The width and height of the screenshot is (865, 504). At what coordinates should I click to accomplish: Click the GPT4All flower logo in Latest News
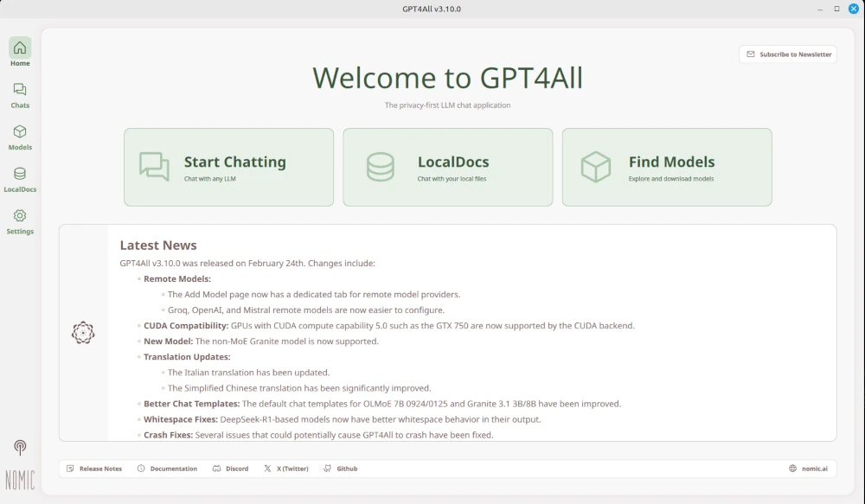click(83, 333)
